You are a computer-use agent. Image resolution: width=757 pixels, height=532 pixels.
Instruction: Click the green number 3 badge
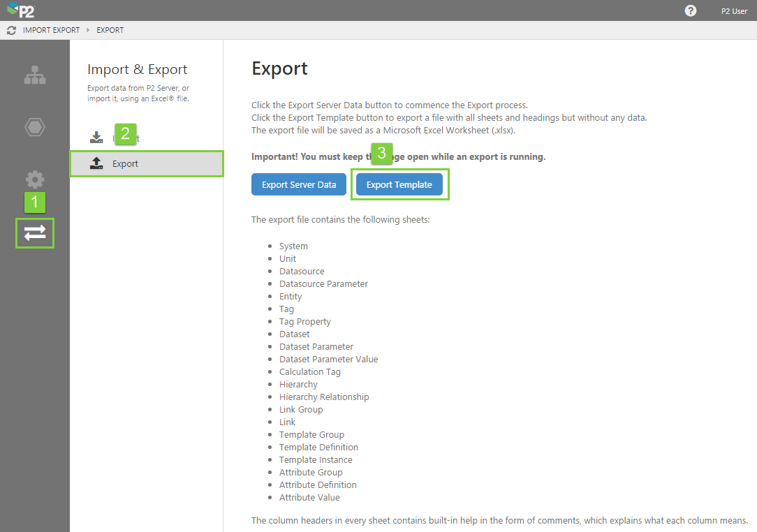381,154
